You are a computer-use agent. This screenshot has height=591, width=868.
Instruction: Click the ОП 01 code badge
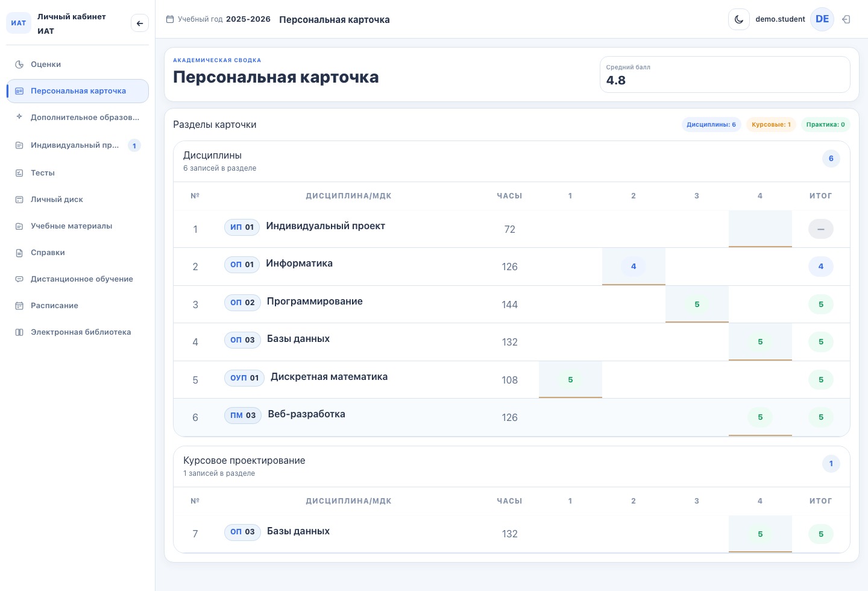[x=242, y=265]
